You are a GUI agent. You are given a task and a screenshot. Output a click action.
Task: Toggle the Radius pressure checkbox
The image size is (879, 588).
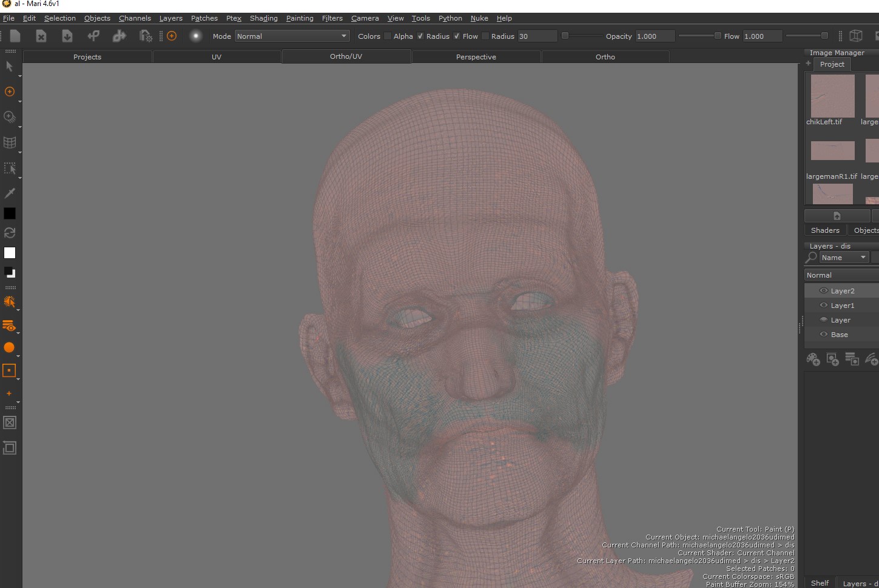click(x=420, y=36)
